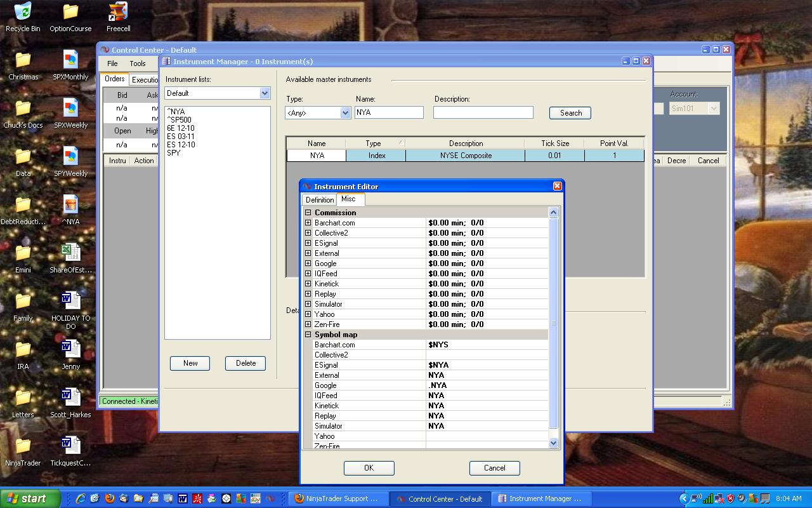This screenshot has height=508, width=812.
Task: Switch to the Definition tab
Action: click(319, 200)
